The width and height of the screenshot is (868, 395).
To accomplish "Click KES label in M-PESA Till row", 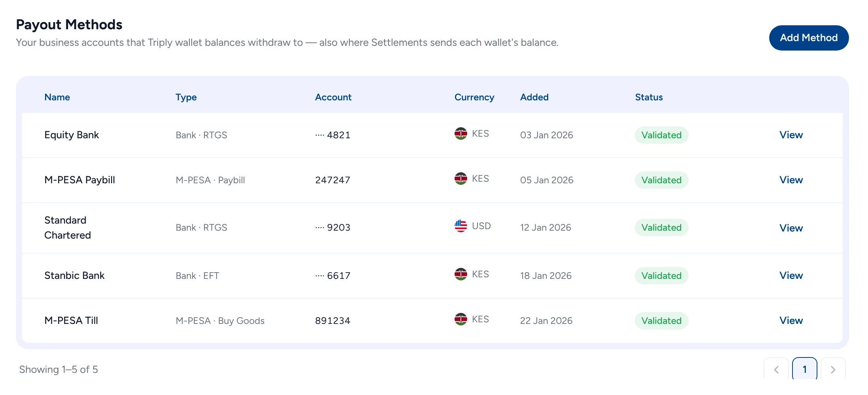I will click(x=481, y=319).
